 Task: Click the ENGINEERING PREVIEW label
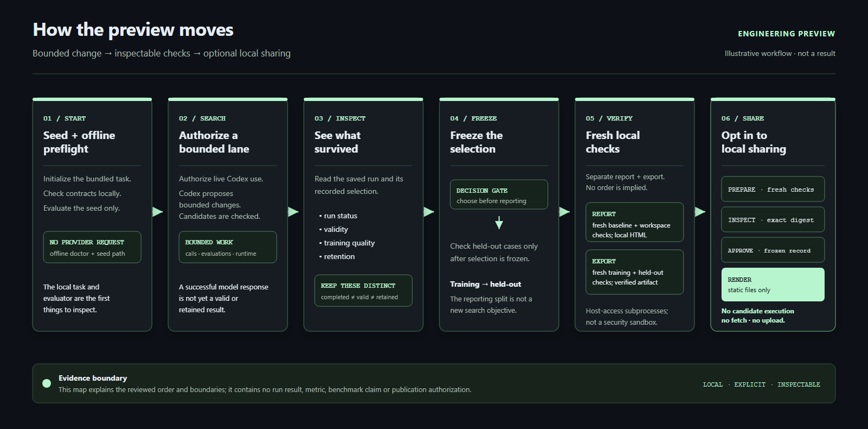[x=786, y=34]
